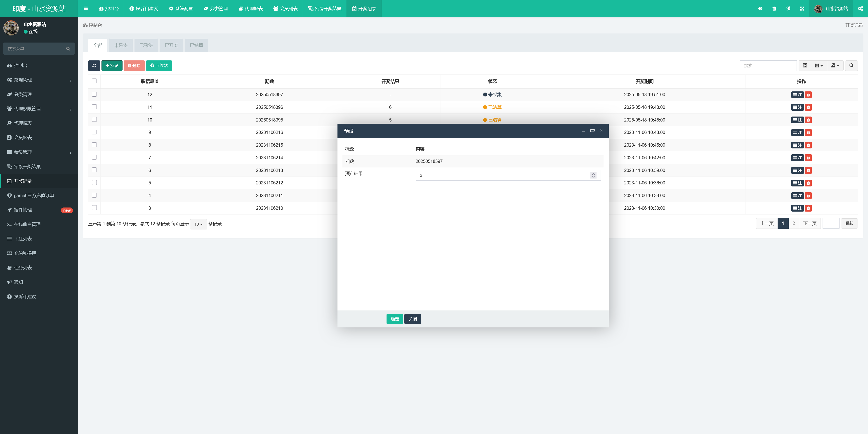Toggle fullscreen icon in top bar
Screen dimensions: 868x434
(802, 8)
